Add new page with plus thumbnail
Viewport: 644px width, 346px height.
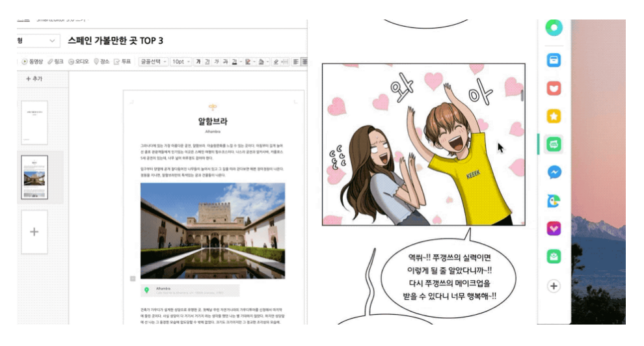34,232
